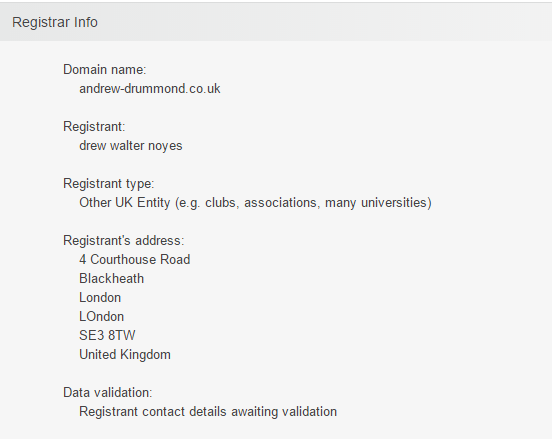The width and height of the screenshot is (552, 439).
Task: Click the misspelled LOndon address line
Action: pos(101,317)
